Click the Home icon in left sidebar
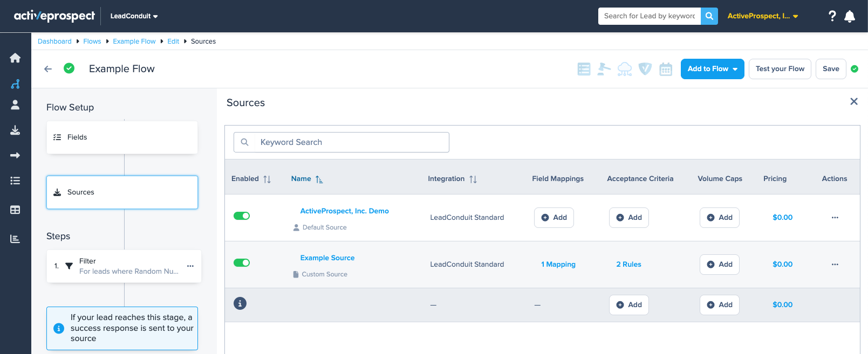This screenshot has height=354, width=868. coord(15,58)
